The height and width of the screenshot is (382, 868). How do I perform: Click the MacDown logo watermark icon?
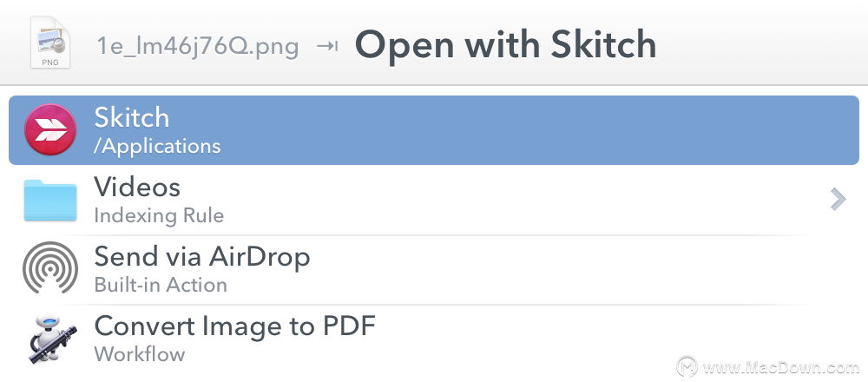tap(687, 366)
